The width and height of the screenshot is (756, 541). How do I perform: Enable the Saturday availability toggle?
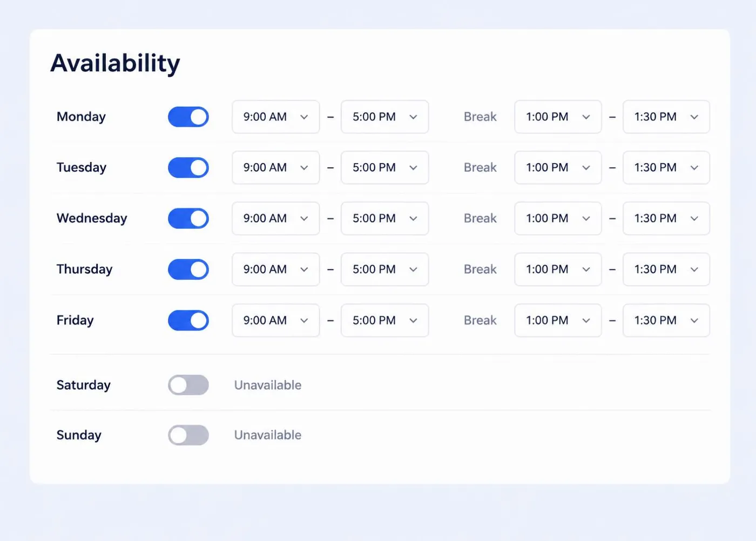[x=188, y=385]
